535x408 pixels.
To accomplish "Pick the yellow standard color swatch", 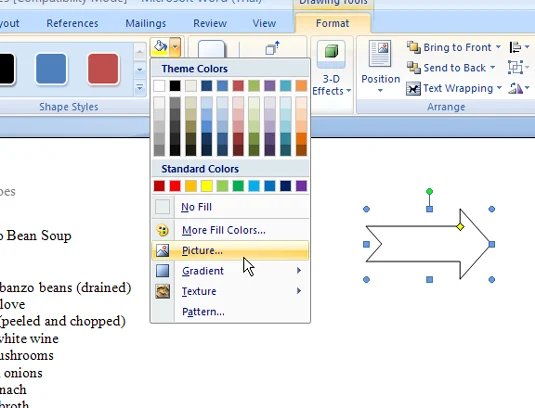I will click(207, 186).
